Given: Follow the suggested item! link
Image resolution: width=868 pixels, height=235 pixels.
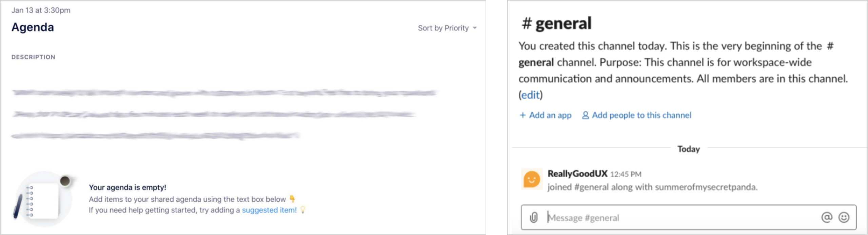Looking at the screenshot, I should coord(269,210).
